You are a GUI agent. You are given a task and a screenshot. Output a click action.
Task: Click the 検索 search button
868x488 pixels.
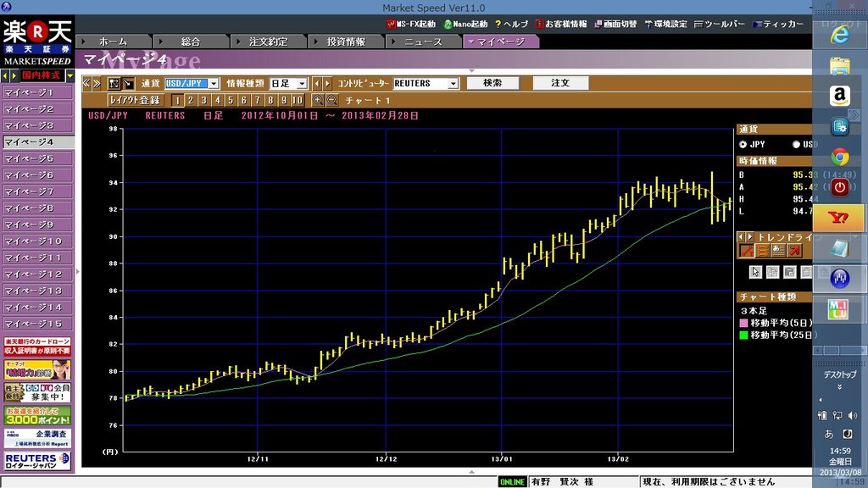491,83
